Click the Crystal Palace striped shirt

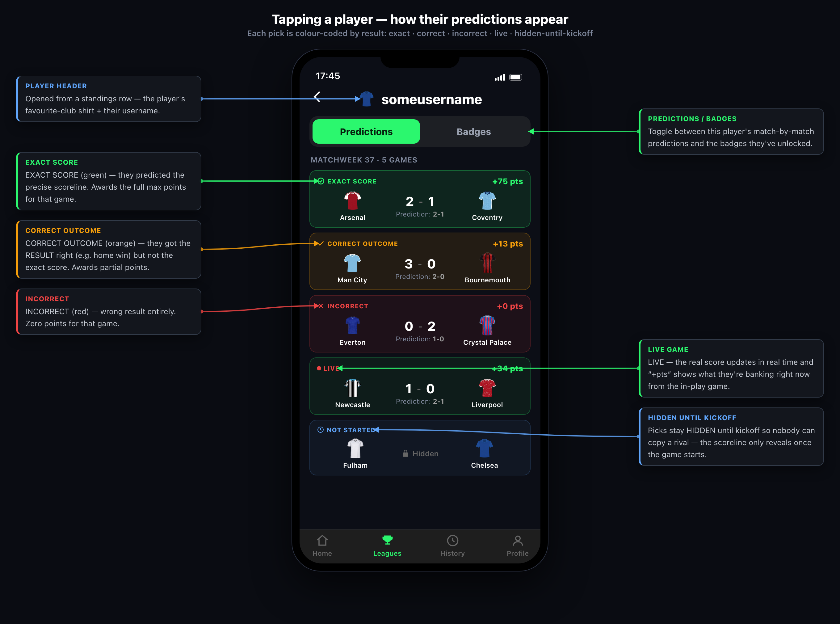click(487, 325)
